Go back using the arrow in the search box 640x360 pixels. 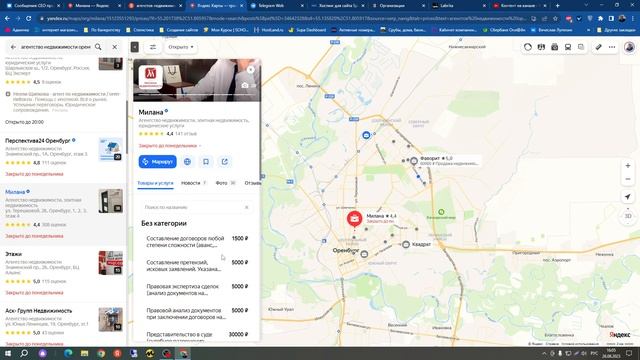[13, 47]
